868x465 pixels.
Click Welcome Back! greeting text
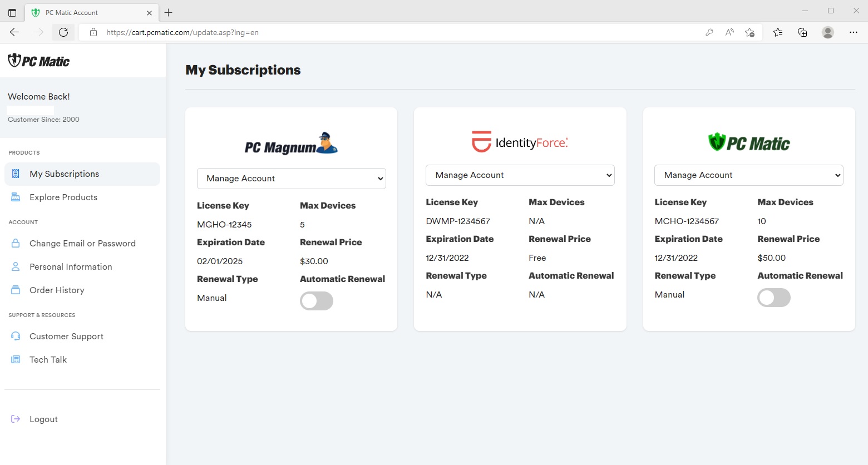[39, 97]
